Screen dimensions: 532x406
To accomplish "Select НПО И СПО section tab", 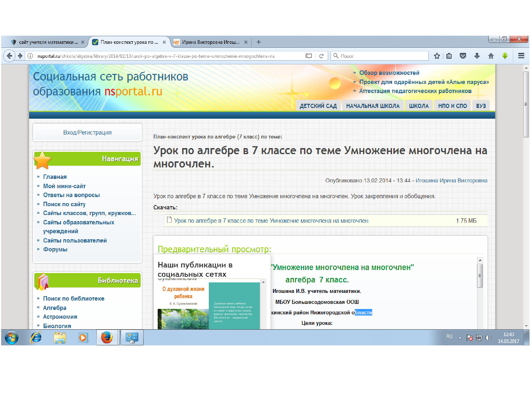I will [452, 106].
